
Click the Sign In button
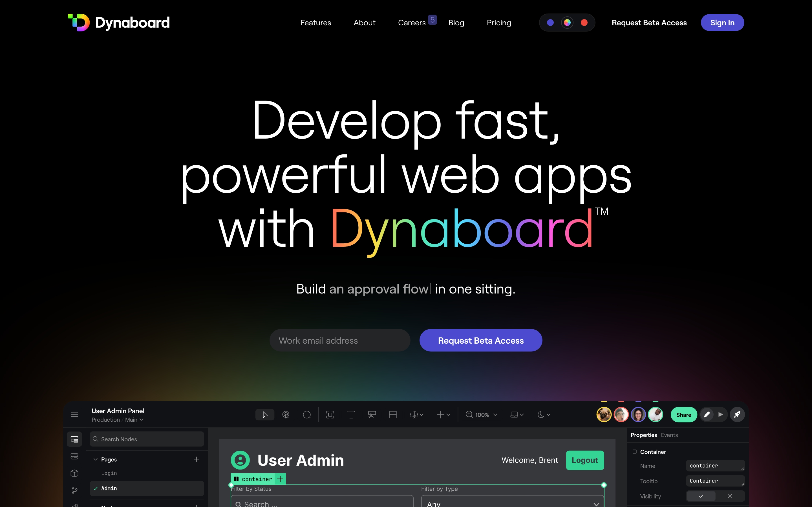point(722,23)
